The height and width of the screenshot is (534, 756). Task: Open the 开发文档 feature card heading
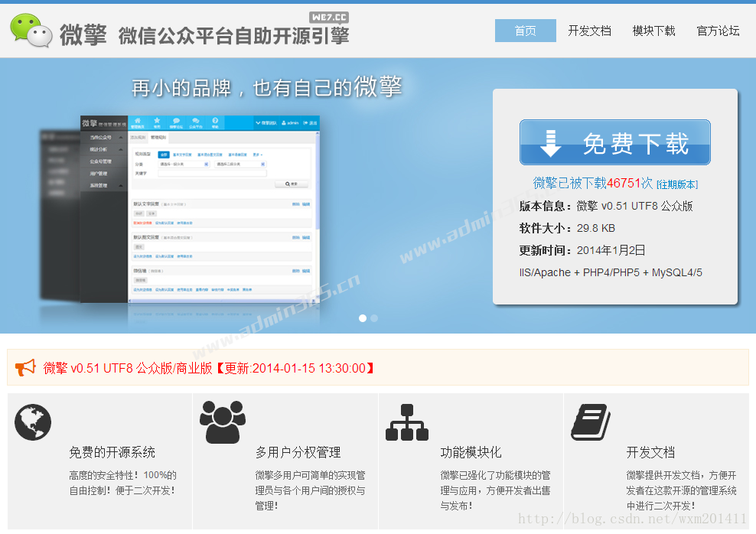point(650,452)
